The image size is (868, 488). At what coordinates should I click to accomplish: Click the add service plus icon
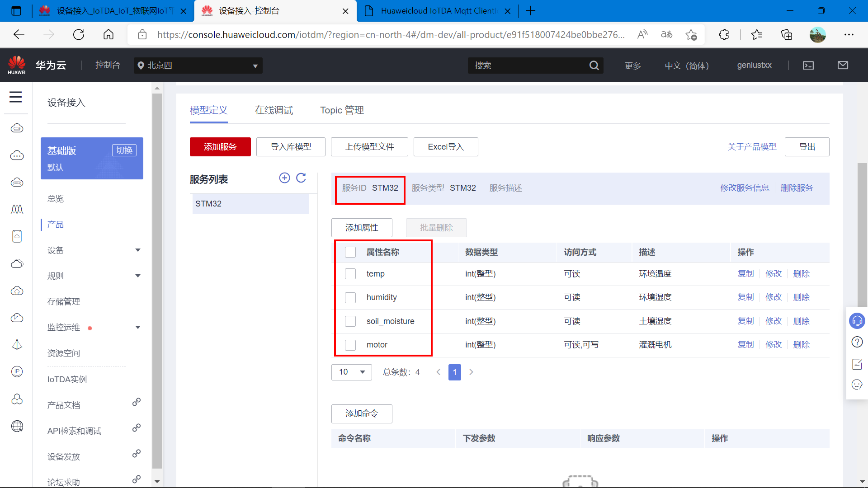click(284, 178)
